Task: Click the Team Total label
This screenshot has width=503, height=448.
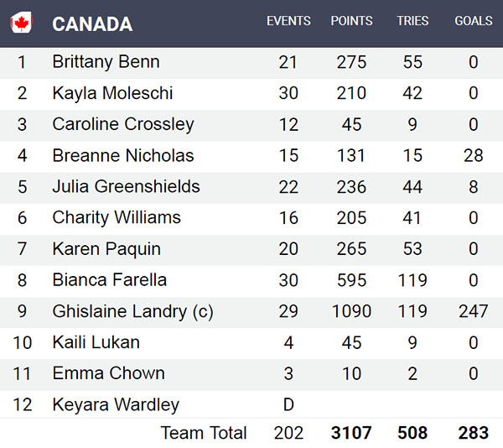Action: pos(204,433)
